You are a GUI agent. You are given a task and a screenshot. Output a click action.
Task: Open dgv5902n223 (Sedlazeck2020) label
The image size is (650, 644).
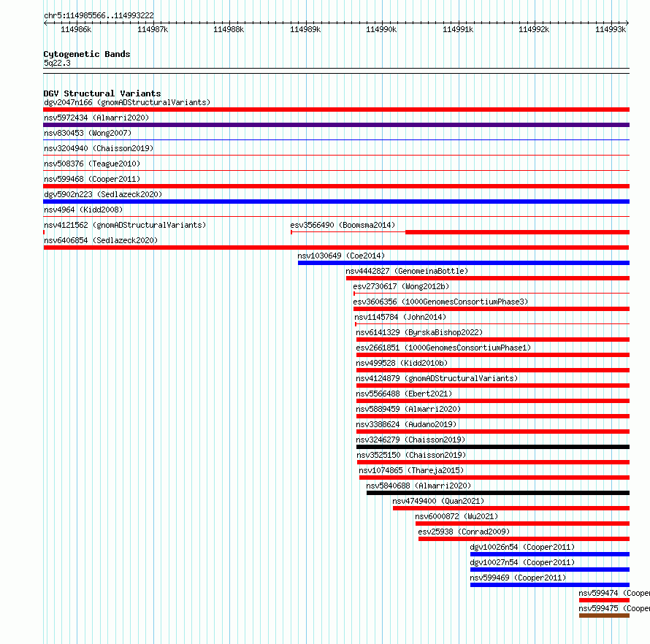(x=103, y=194)
